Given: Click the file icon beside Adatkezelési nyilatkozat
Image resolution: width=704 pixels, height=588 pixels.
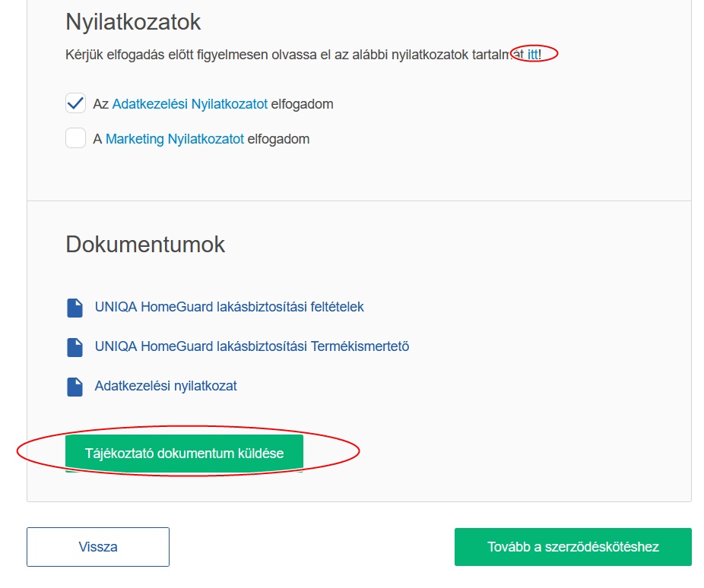Looking at the screenshot, I should [x=75, y=387].
